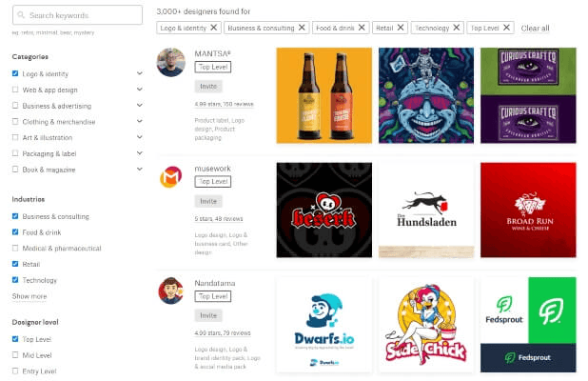Remove the Logo & identity filter chip
The width and height of the screenshot is (588, 381).
coord(212,29)
